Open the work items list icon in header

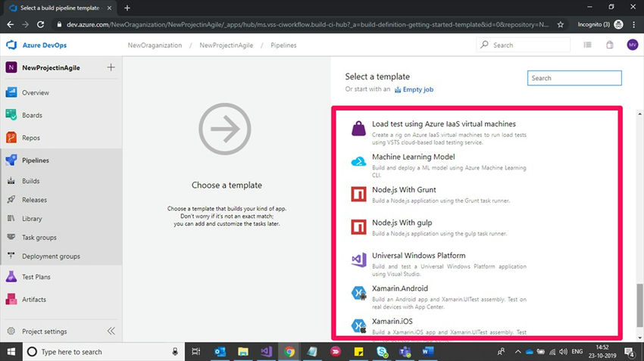tap(588, 45)
